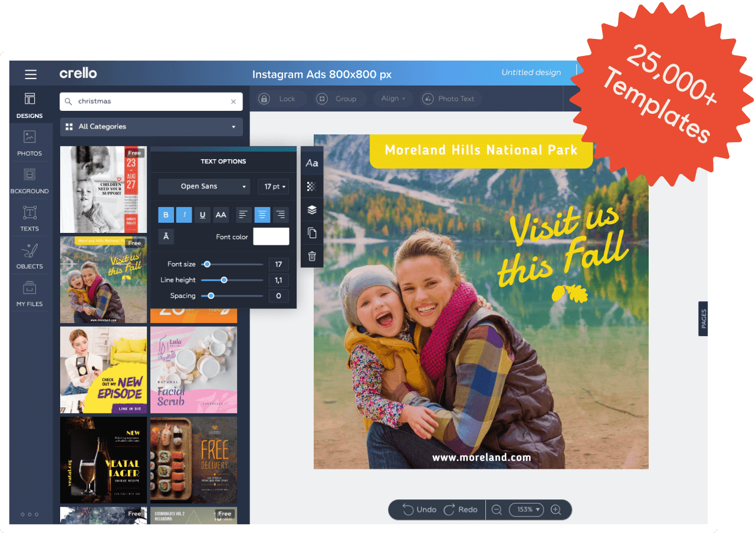Expand the All Categories filter
Image resolution: width=756 pixels, height=533 pixels.
151,126
